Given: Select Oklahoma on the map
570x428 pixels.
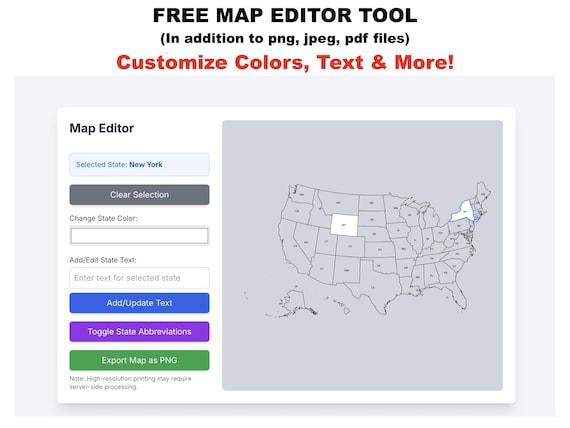Looking at the screenshot, I should coord(381,266).
